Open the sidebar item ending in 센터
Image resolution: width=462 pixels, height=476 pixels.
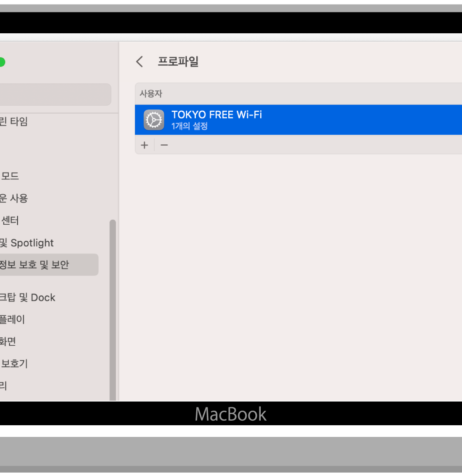(10, 221)
